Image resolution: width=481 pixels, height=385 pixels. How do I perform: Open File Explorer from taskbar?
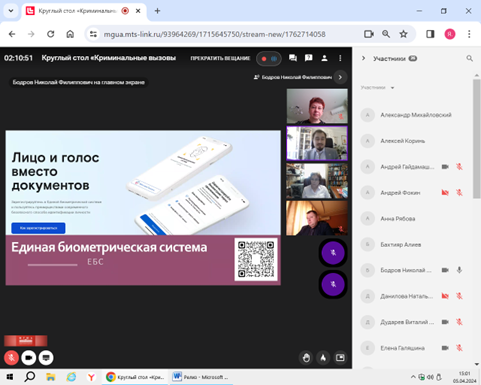pos(51,377)
